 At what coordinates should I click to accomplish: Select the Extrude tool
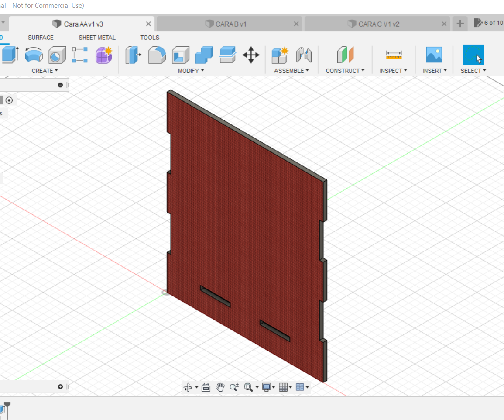[x=9, y=55]
